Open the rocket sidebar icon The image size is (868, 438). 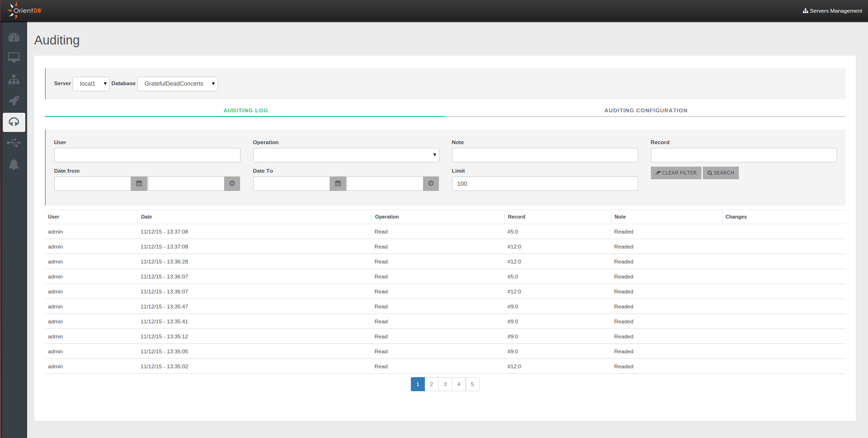coord(14,101)
